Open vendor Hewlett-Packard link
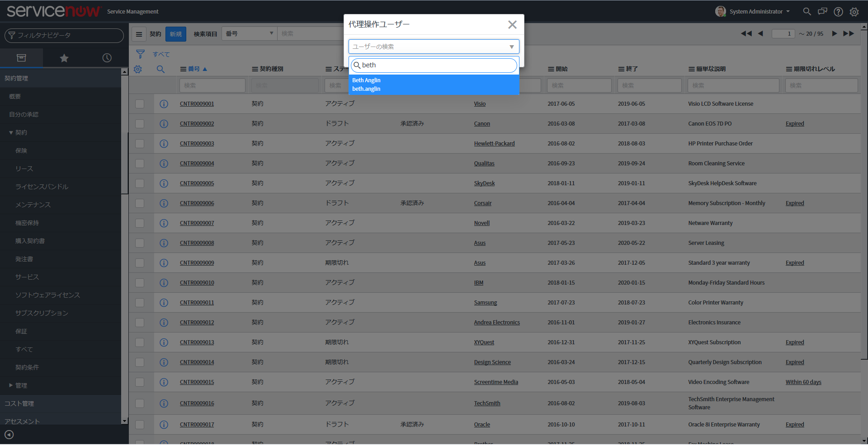The image size is (868, 445). click(494, 144)
